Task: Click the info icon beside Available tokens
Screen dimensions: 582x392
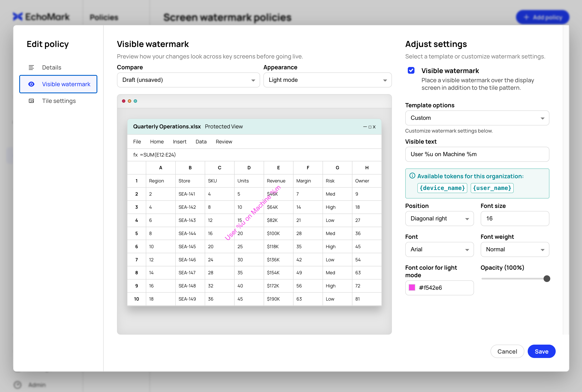Action: [412, 176]
